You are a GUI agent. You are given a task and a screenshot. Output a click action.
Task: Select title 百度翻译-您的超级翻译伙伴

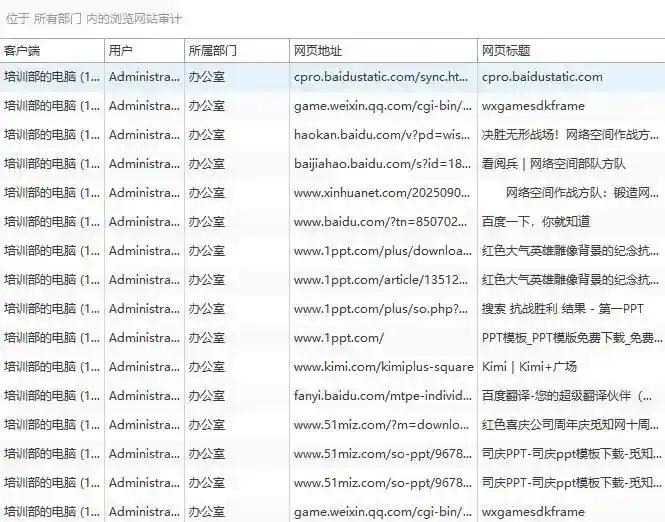567,396
